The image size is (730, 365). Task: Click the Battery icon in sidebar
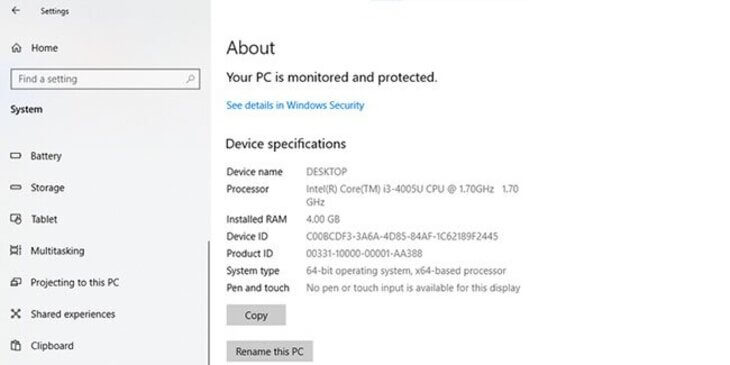[x=16, y=155]
